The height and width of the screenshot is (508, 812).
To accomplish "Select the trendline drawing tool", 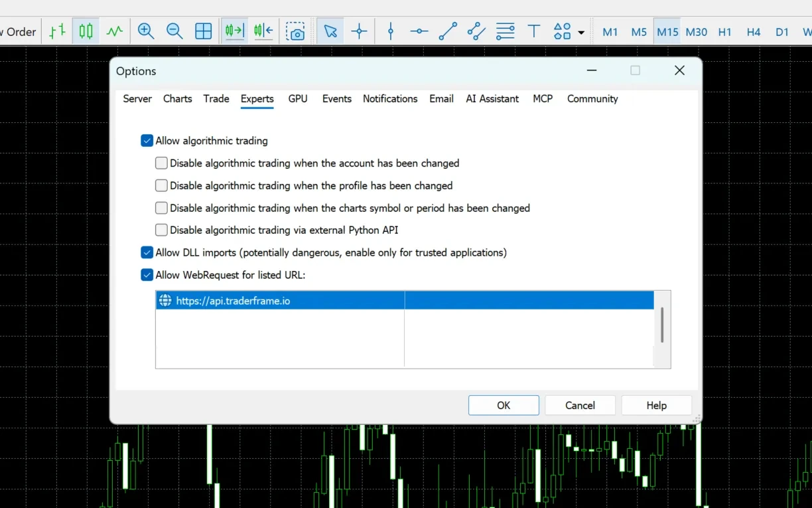I will click(448, 31).
